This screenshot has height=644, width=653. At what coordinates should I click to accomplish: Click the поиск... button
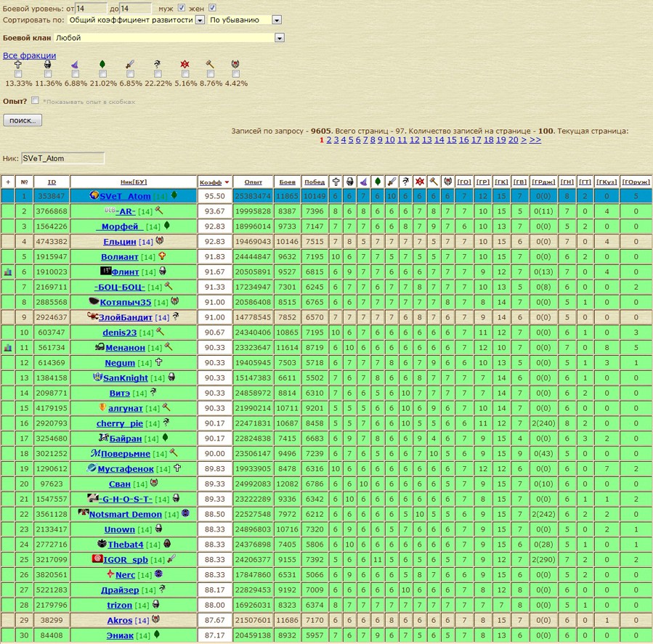[x=23, y=121]
